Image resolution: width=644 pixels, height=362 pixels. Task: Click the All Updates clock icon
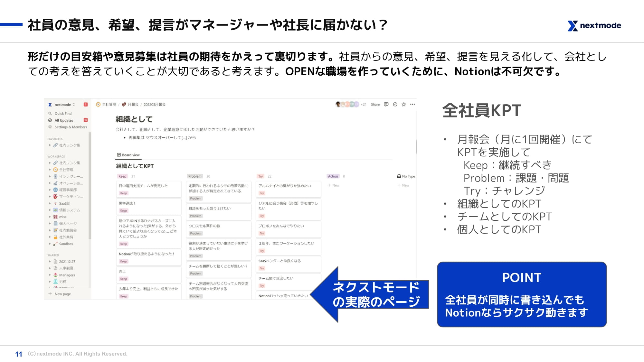point(50,120)
